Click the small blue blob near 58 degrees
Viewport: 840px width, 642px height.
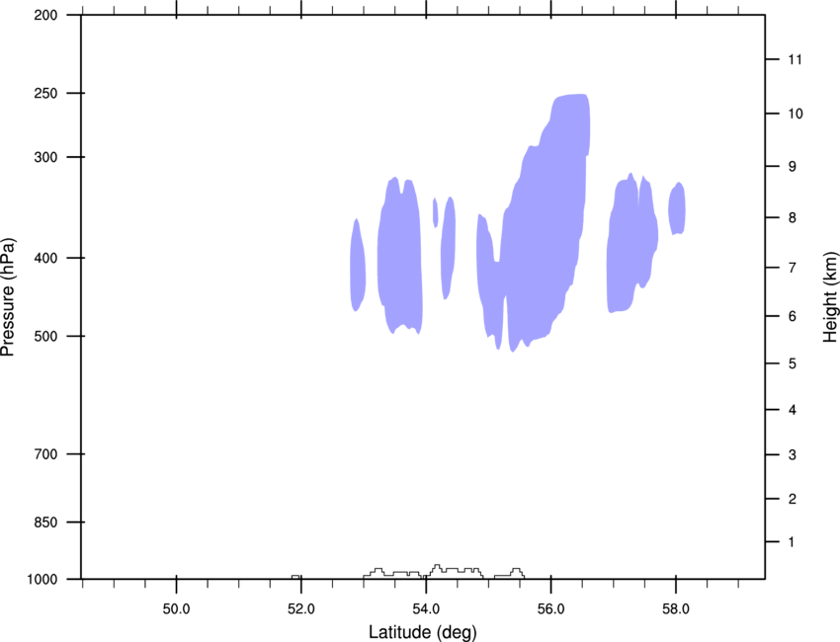[x=677, y=208]
